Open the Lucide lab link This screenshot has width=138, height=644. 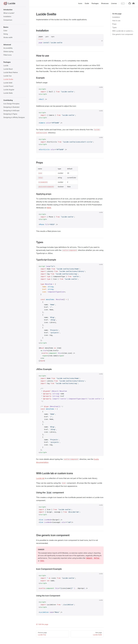click(40, 478)
